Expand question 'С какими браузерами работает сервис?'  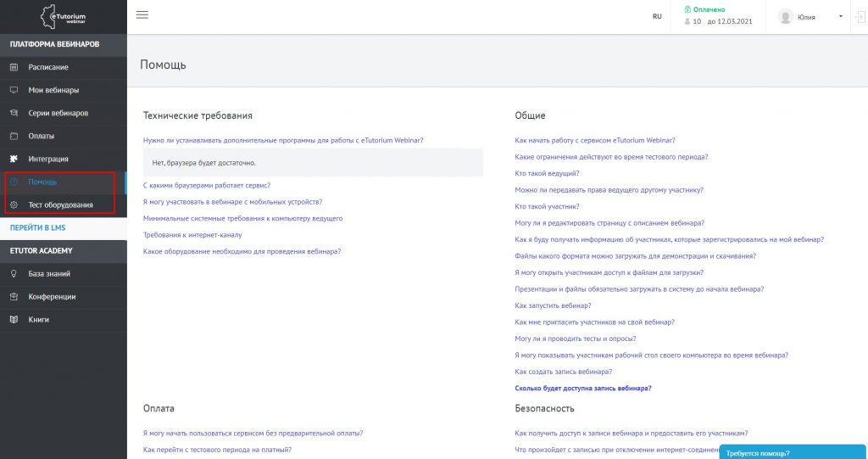(x=207, y=185)
